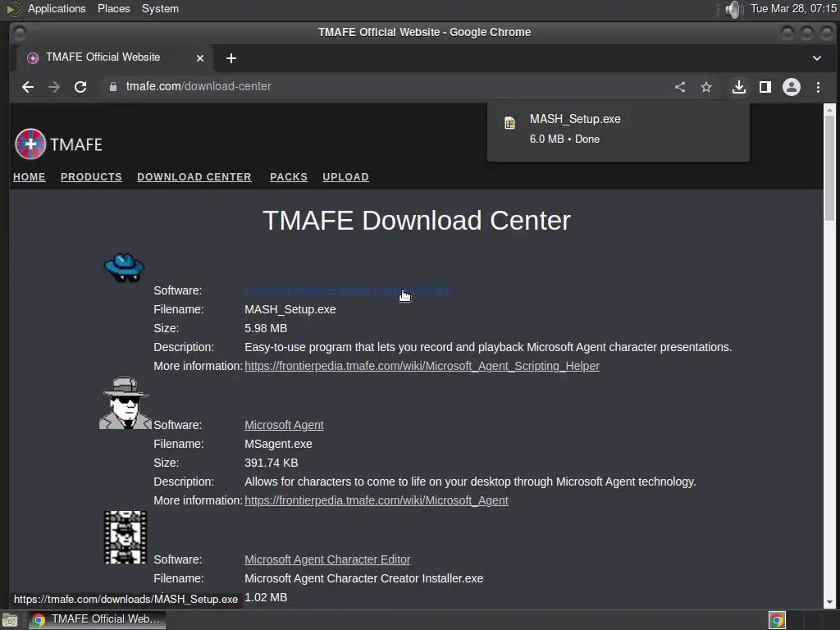
Task: Open the PRODUCTS page
Action: [91, 177]
